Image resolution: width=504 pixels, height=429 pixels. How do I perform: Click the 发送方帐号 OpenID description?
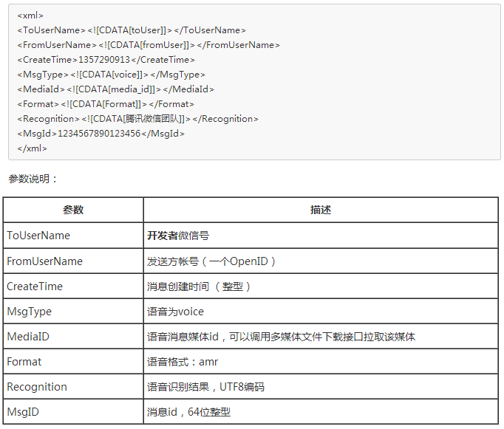pos(211,261)
